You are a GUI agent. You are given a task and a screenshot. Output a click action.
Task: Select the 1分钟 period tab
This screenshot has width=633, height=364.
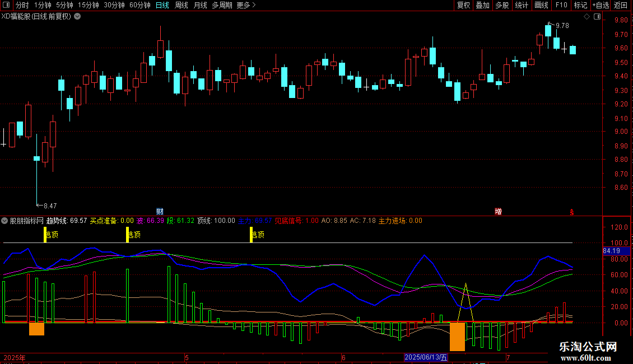(x=43, y=5)
